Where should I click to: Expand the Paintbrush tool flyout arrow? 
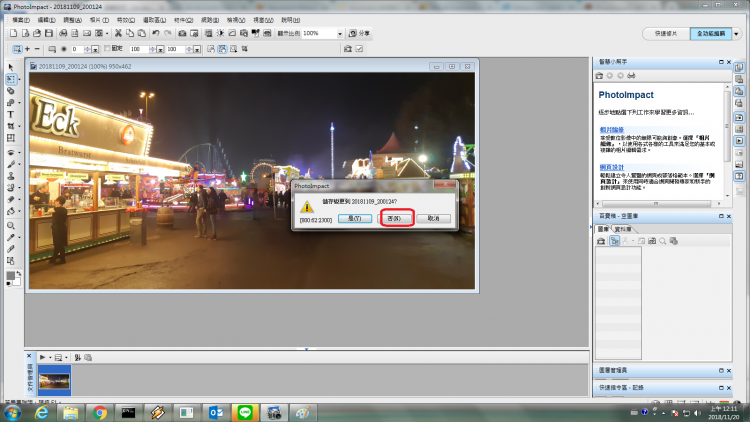tap(19, 164)
